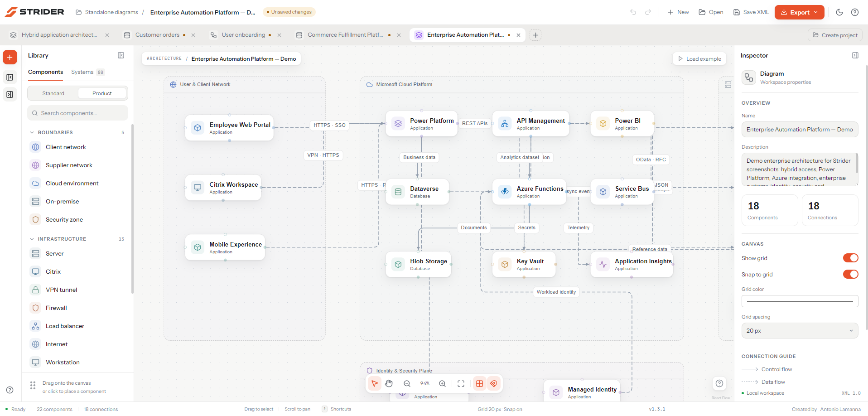
Task: Toggle left panel via rail icon
Action: [x=10, y=77]
